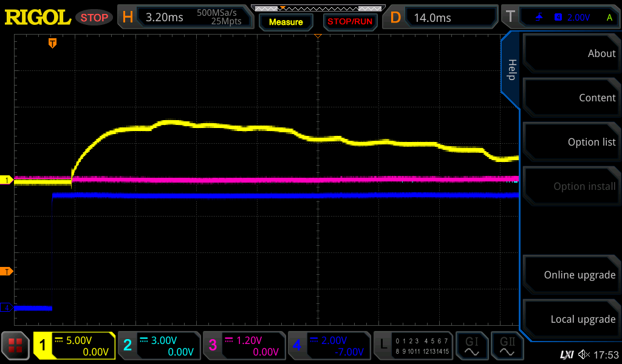Collapse the Help side panel tab
The image size is (622, 364).
click(511, 70)
